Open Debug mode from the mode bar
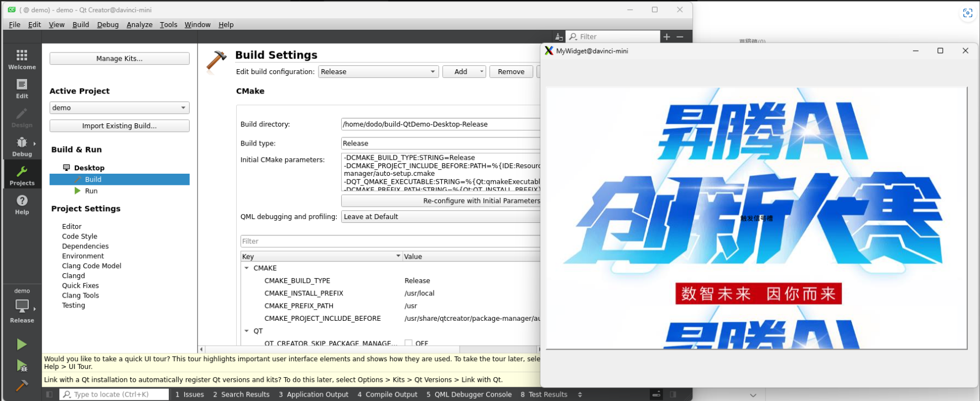 (x=22, y=146)
